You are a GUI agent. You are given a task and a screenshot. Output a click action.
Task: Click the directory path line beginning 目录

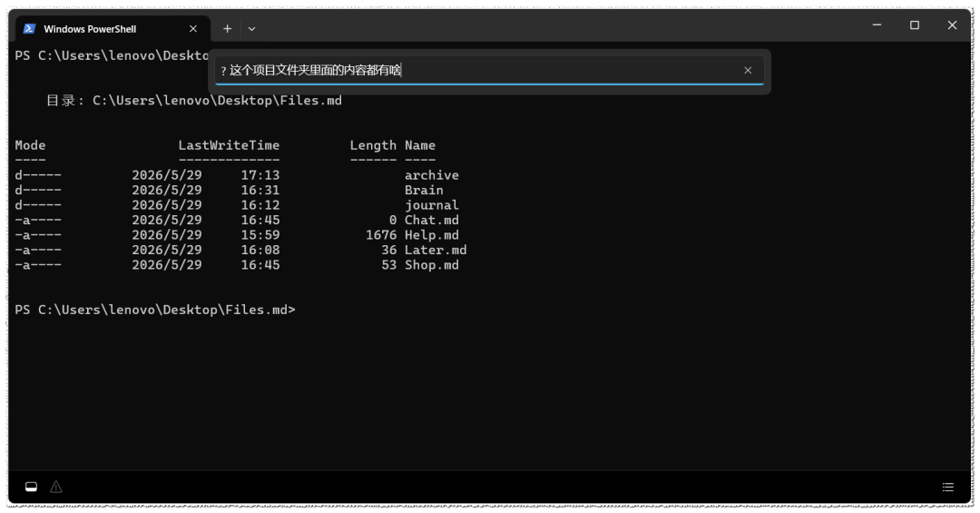(194, 101)
